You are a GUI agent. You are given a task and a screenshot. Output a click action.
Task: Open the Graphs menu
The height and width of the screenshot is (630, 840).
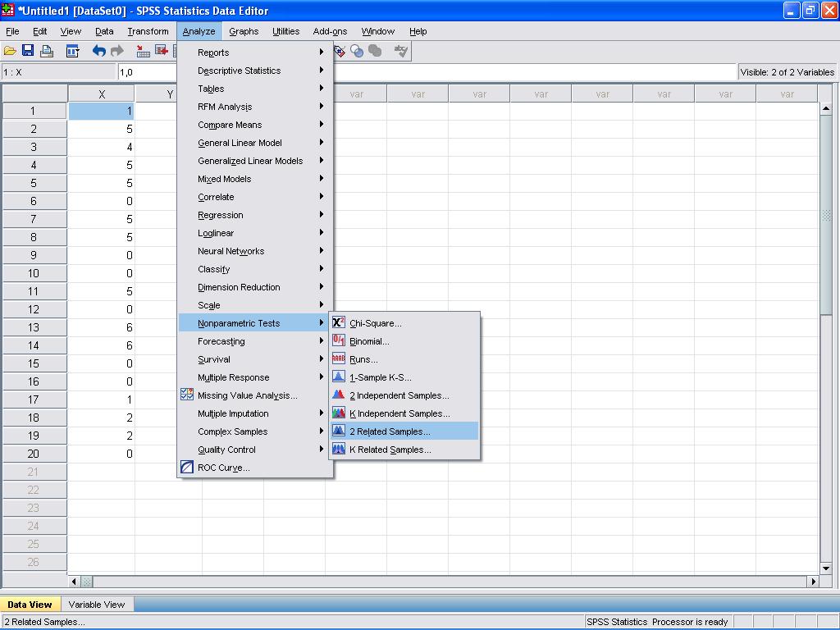click(x=244, y=31)
